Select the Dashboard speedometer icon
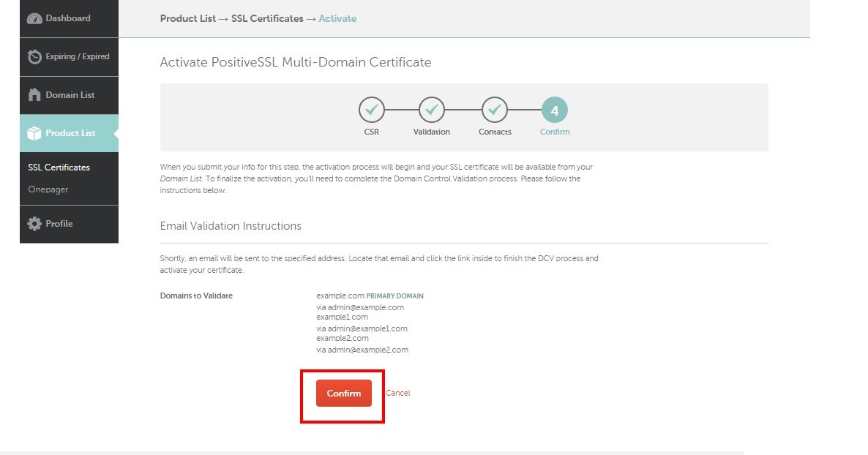 tap(34, 18)
